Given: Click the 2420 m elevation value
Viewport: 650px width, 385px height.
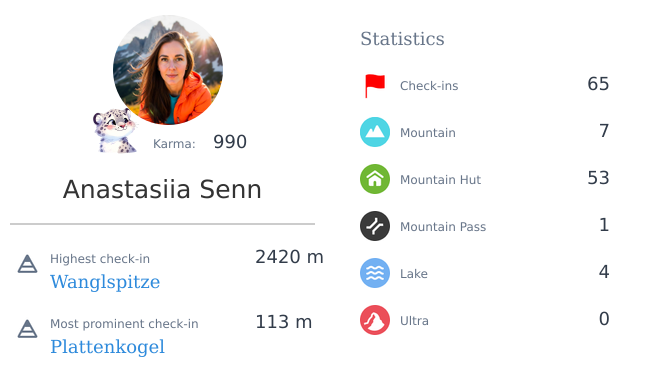Looking at the screenshot, I should click(289, 257).
